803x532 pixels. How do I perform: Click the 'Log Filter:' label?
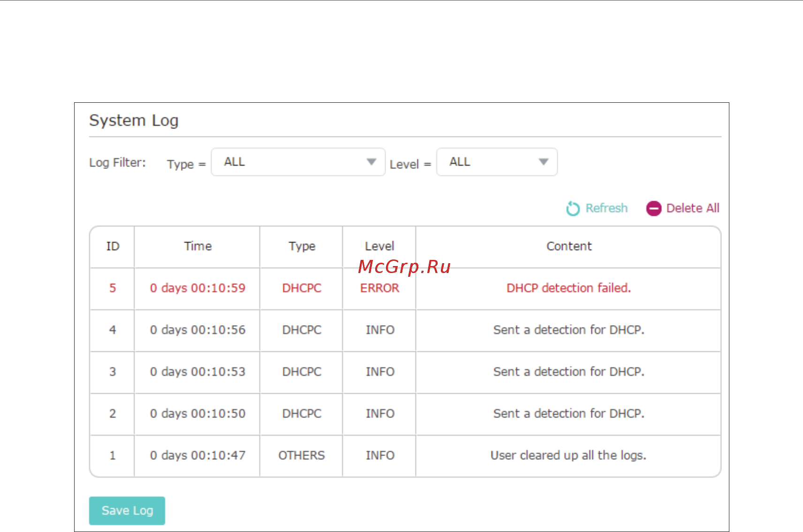pos(117,163)
